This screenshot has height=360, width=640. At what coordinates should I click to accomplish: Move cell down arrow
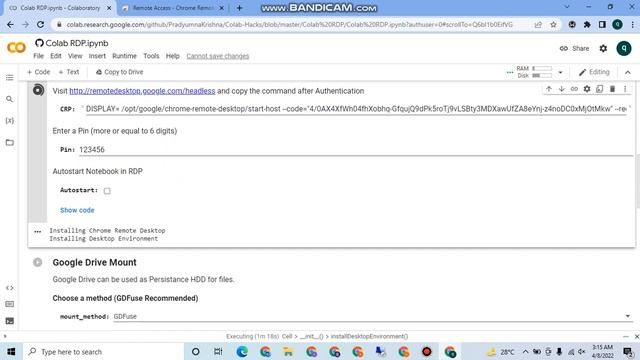[562, 89]
